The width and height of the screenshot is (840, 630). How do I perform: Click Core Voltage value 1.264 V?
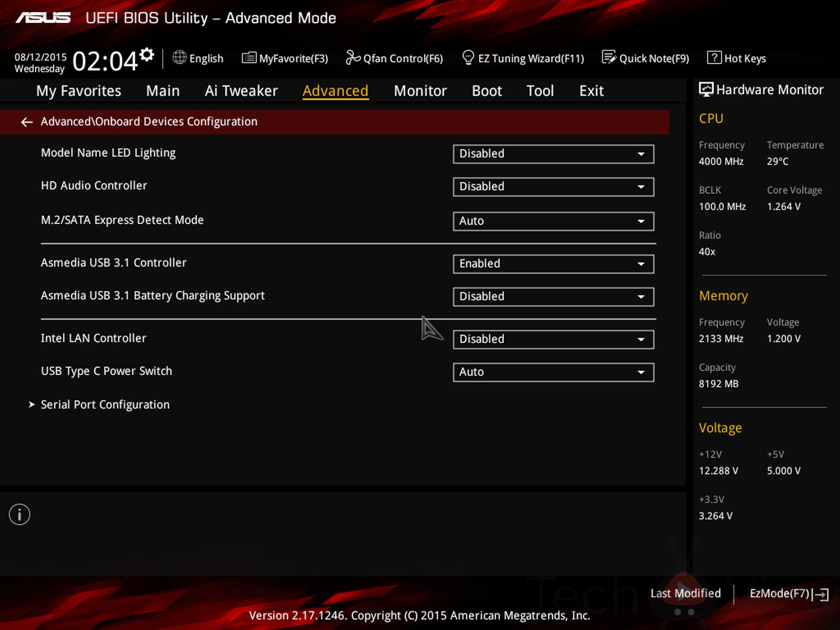(783, 206)
